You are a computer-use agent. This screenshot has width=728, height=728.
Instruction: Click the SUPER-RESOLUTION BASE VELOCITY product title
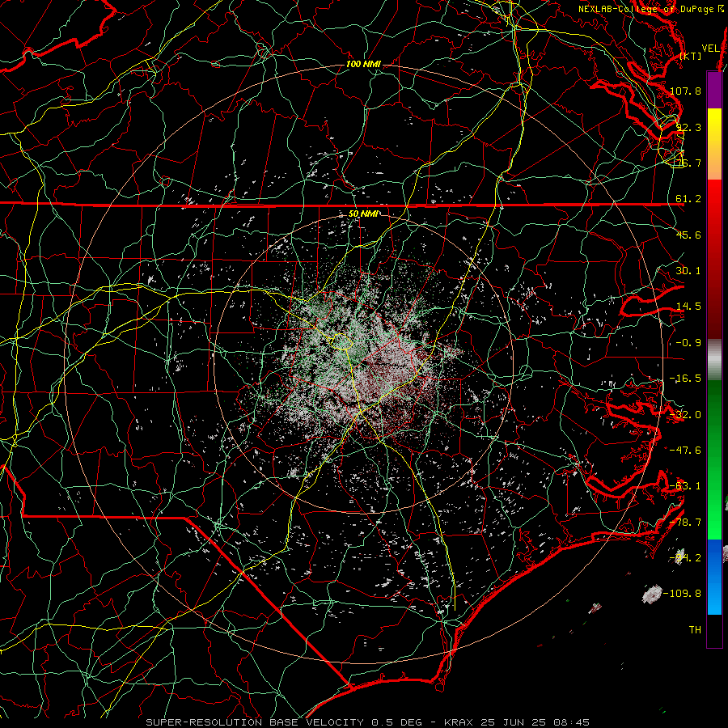coord(255,722)
